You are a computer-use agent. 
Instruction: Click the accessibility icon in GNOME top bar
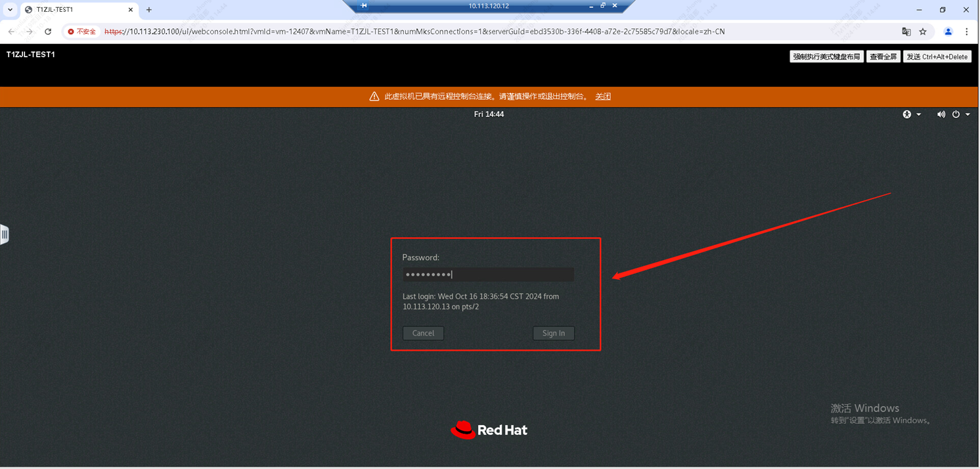click(906, 114)
